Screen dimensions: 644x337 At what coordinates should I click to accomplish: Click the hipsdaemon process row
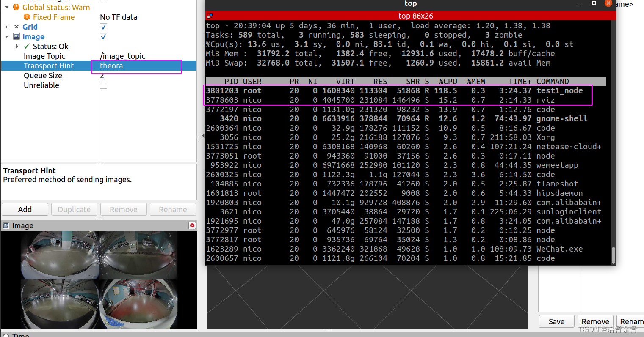point(406,193)
